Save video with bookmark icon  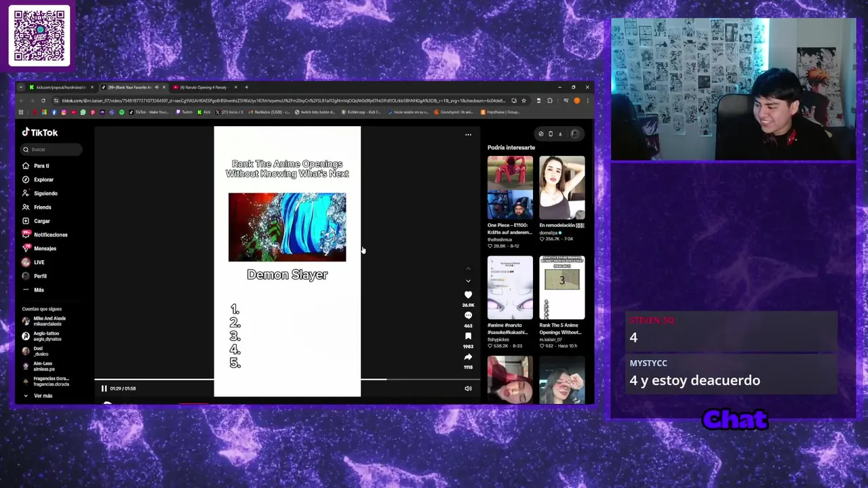(x=468, y=336)
